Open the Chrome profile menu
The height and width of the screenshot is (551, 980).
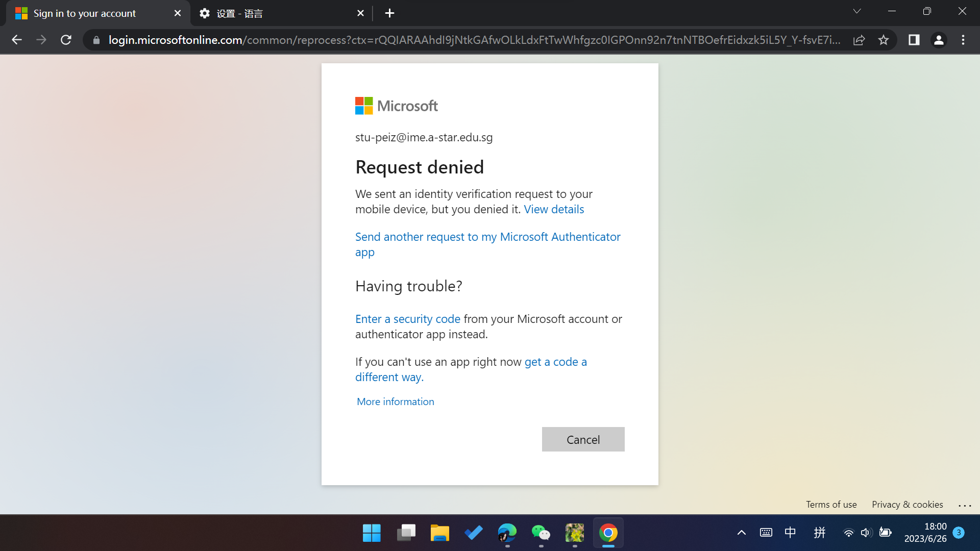[x=939, y=40]
